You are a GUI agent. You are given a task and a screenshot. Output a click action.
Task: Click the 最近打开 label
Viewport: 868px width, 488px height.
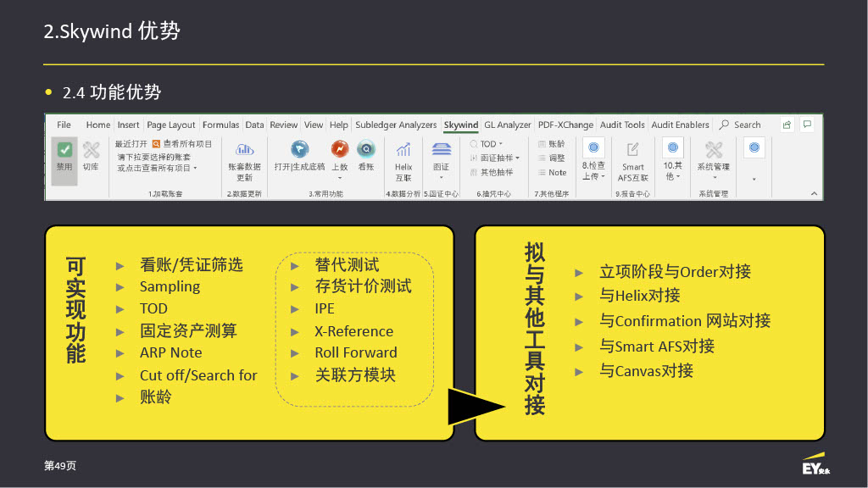point(131,144)
